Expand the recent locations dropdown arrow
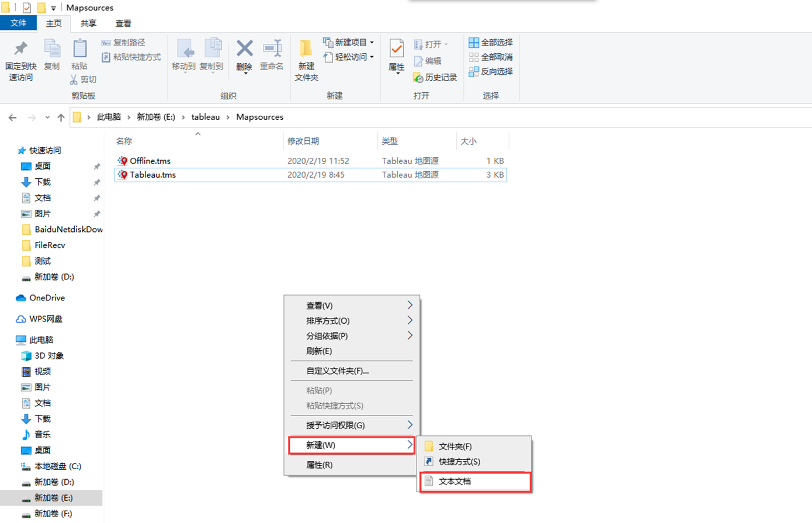Screen dimensions: 812x523 47,117
